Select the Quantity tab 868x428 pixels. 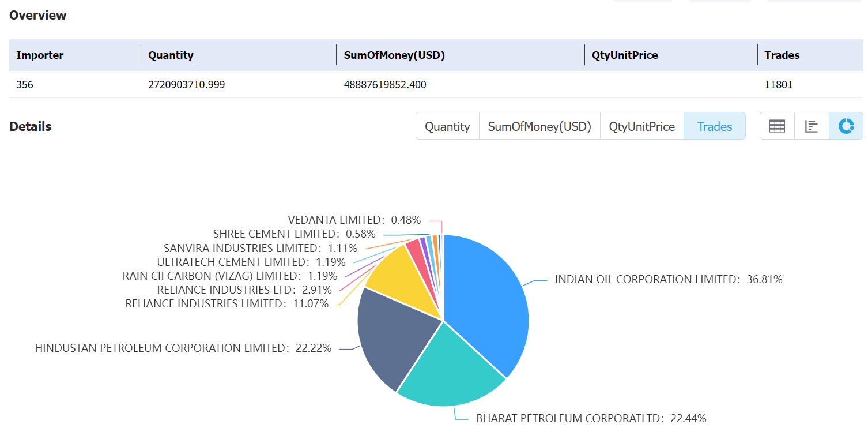point(447,126)
